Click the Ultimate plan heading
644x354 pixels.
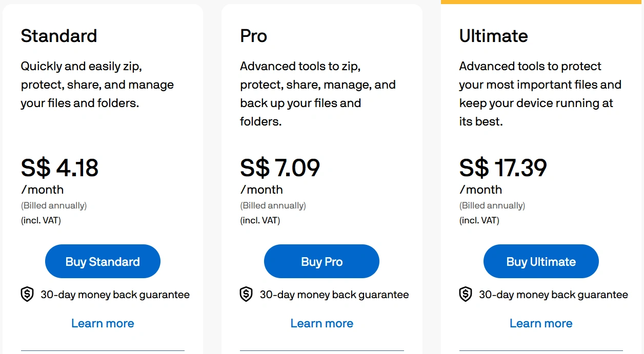493,36
